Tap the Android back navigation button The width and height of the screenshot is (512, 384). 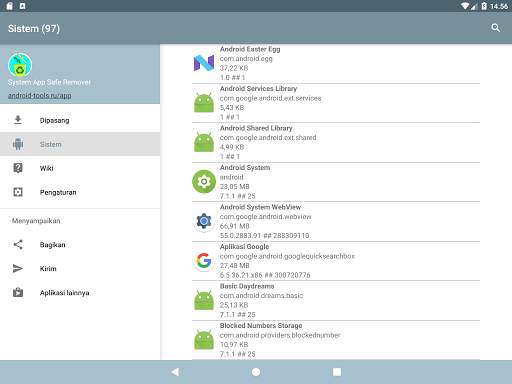click(175, 372)
